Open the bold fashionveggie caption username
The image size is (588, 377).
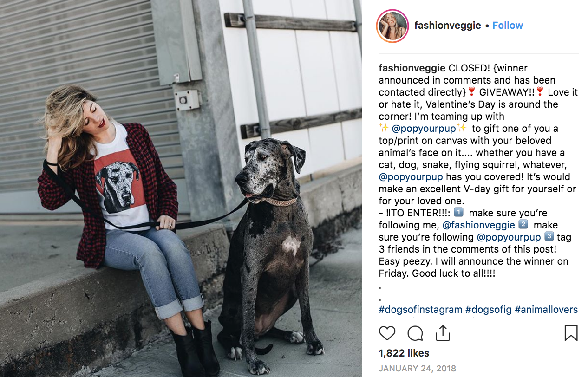(412, 68)
